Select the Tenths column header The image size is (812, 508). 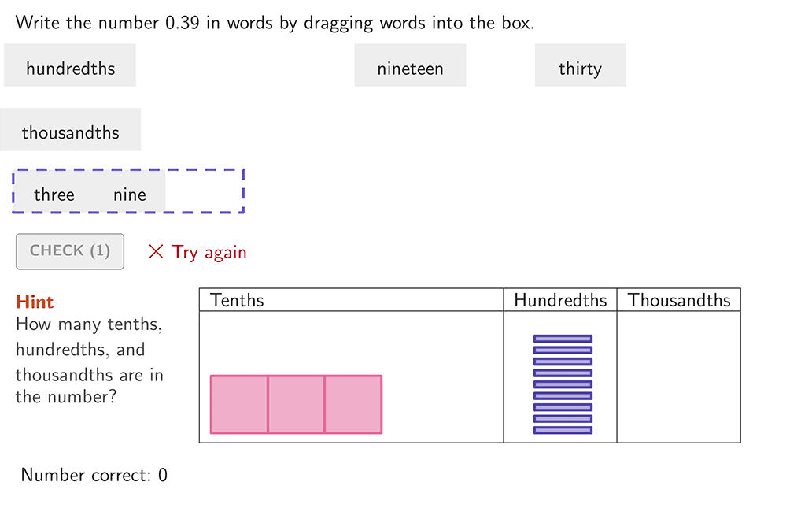click(x=238, y=300)
